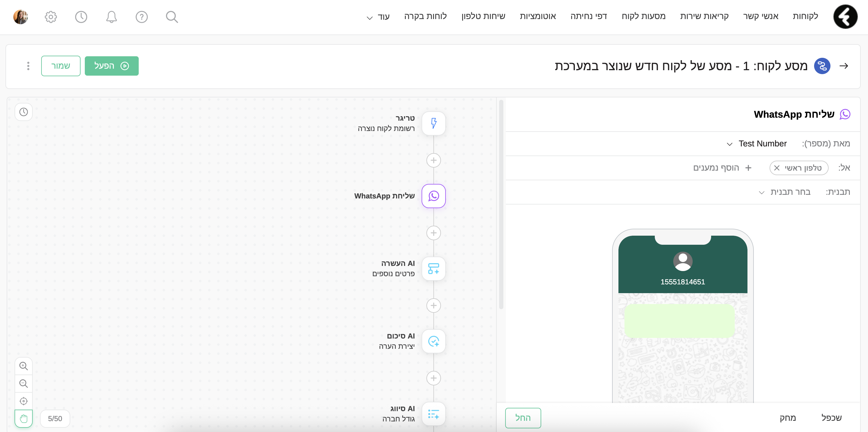This screenshot has height=432, width=868.
Task: Expand the 'עוד' more menu
Action: pos(378,16)
